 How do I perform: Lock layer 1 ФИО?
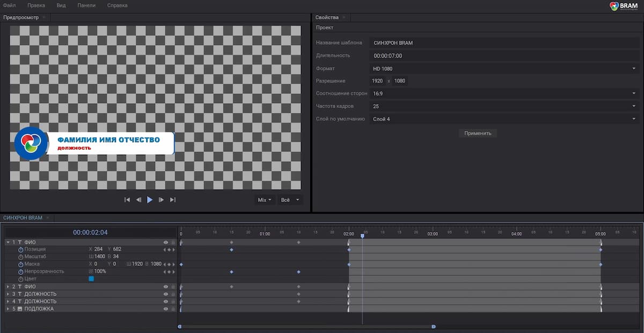[x=173, y=243]
